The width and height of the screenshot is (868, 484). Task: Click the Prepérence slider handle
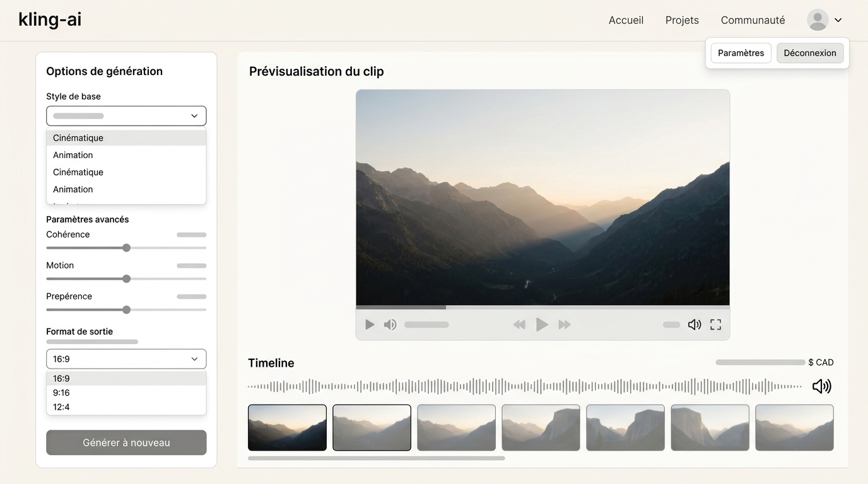(126, 309)
